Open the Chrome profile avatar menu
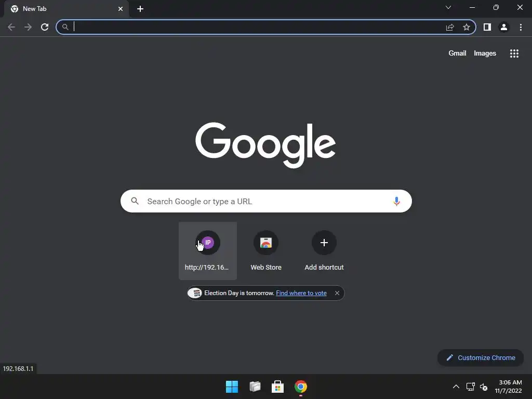 504,27
